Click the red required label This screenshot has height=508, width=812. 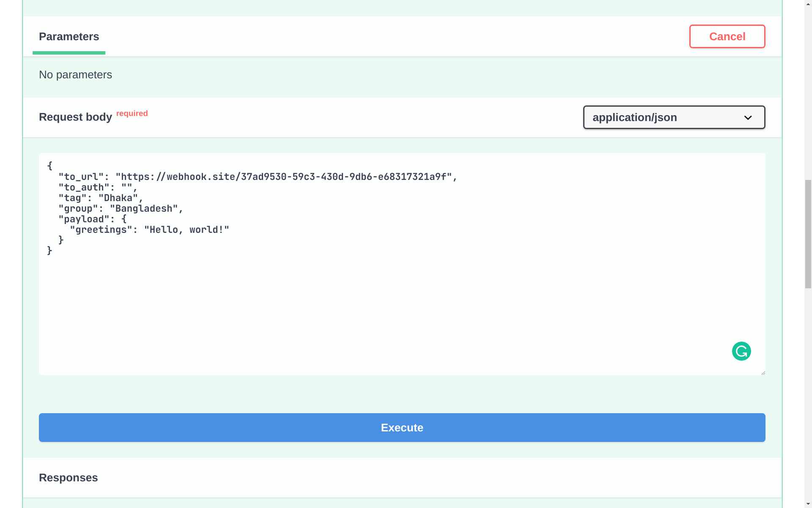[132, 113]
